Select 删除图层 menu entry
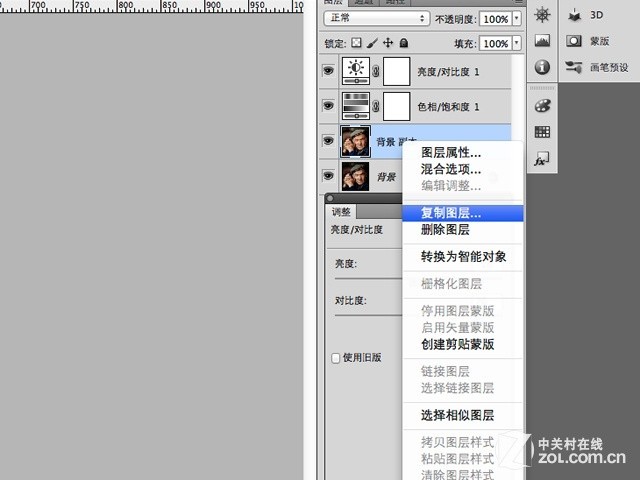 [463, 230]
